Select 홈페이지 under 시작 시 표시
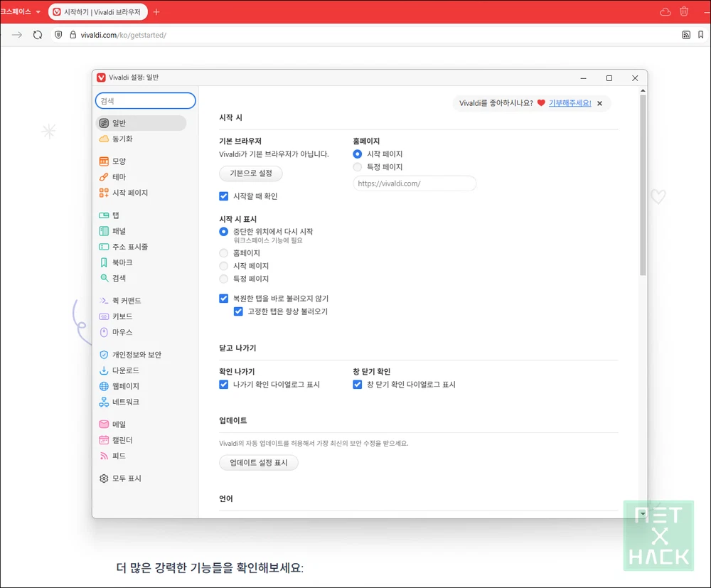This screenshot has height=588, width=711. point(223,253)
